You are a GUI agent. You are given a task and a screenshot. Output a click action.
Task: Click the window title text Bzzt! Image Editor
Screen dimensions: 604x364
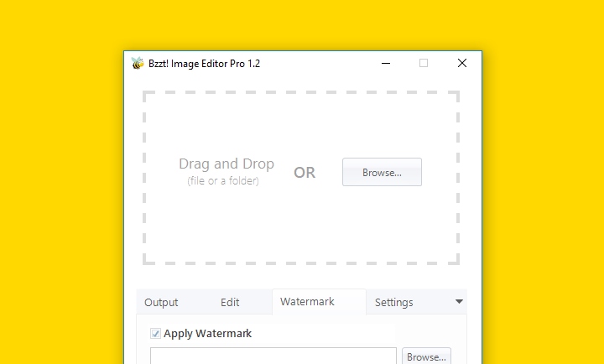(x=204, y=64)
